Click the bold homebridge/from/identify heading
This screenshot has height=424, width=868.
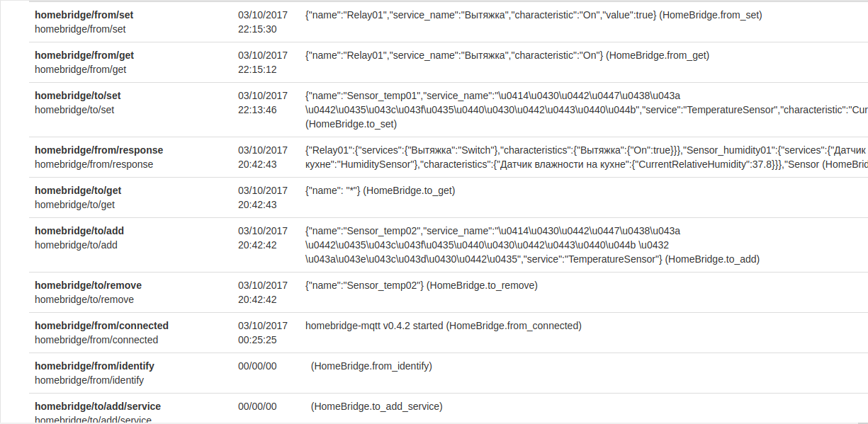pyautogui.click(x=94, y=366)
